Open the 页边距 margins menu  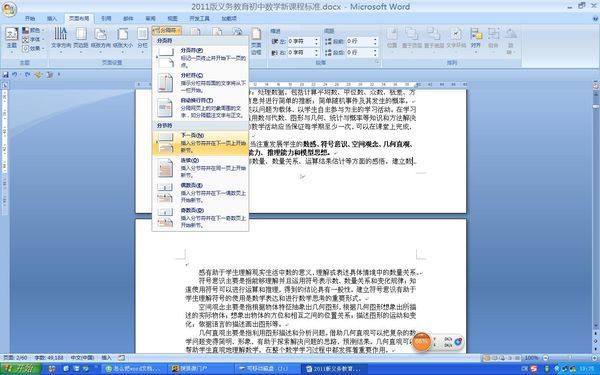(81, 39)
